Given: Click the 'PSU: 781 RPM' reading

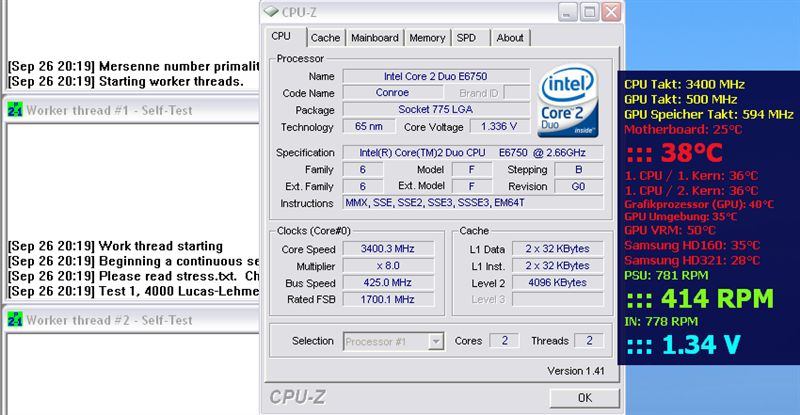Looking at the screenshot, I should coord(666,276).
